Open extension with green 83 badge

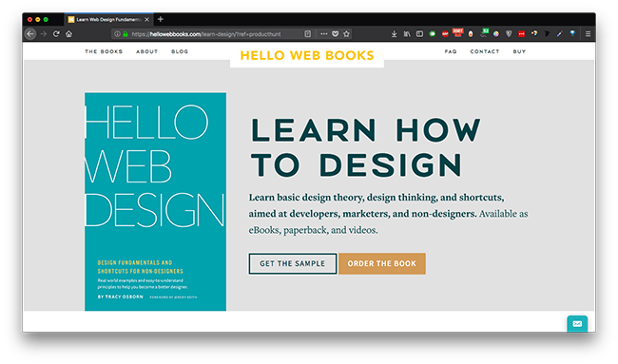point(484,33)
